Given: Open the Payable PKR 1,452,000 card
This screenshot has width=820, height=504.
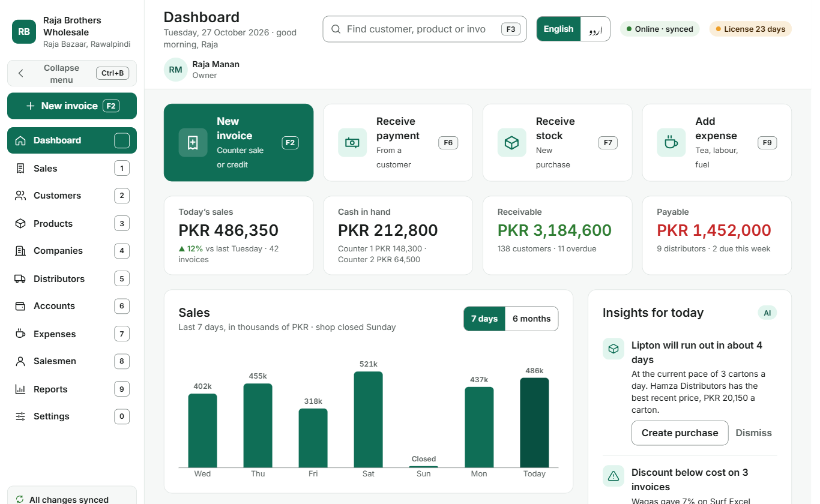Looking at the screenshot, I should click(x=717, y=235).
